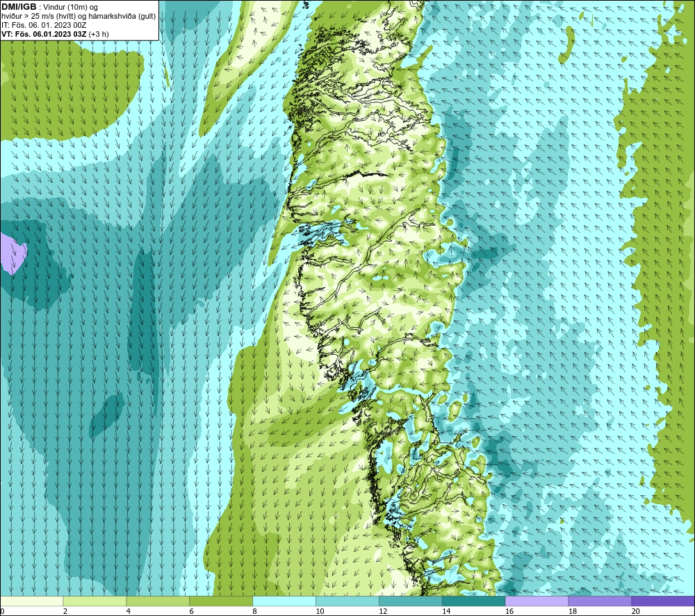
Task: Click the 16–18 m/s lavender legend swatch
Action: coord(537,601)
